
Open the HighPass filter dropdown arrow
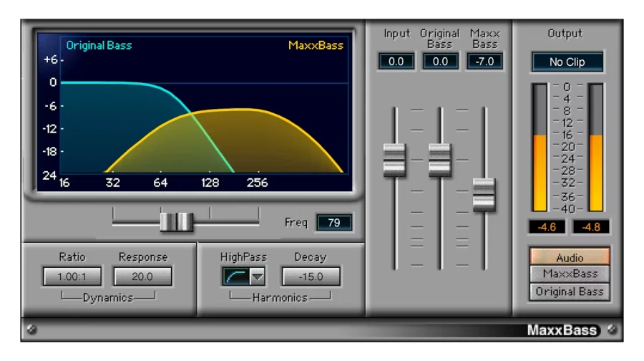point(258,276)
